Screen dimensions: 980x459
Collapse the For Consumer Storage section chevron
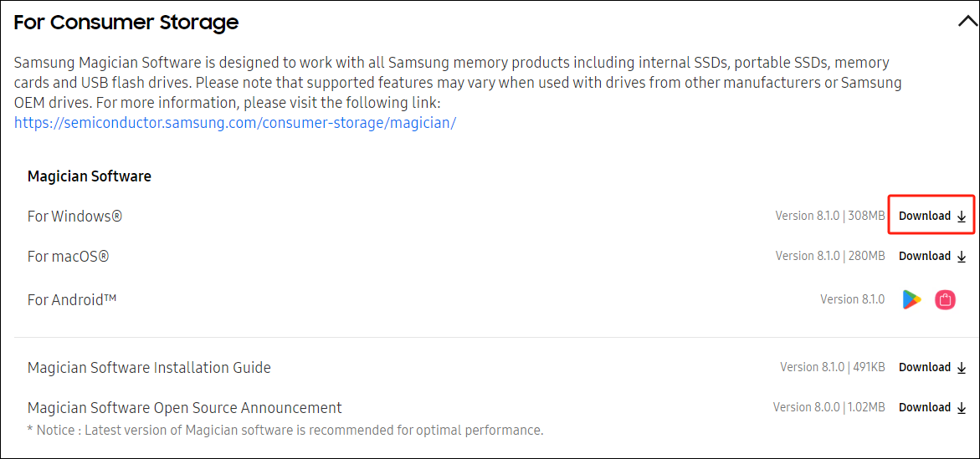967,23
